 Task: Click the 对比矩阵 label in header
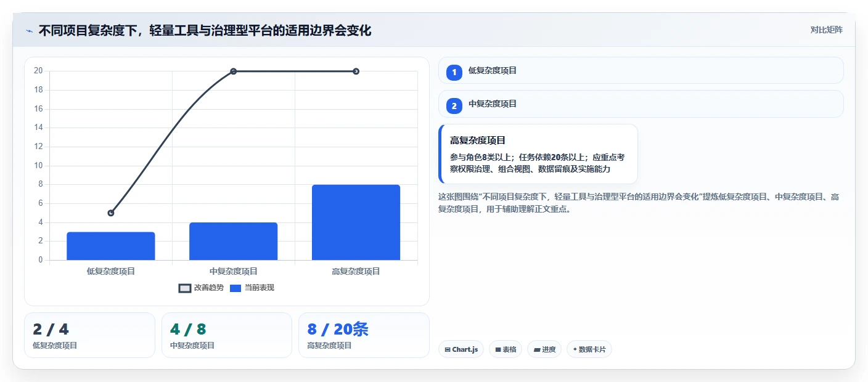coord(826,30)
